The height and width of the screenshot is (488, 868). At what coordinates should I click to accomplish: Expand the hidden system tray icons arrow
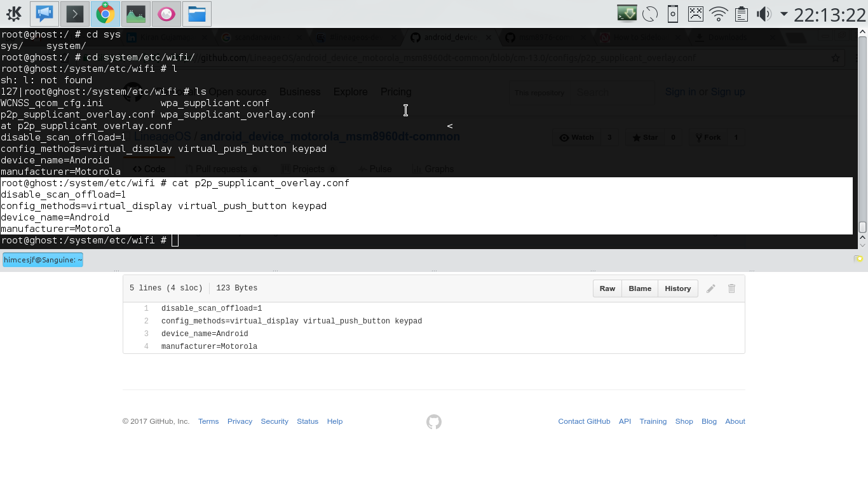[783, 13]
